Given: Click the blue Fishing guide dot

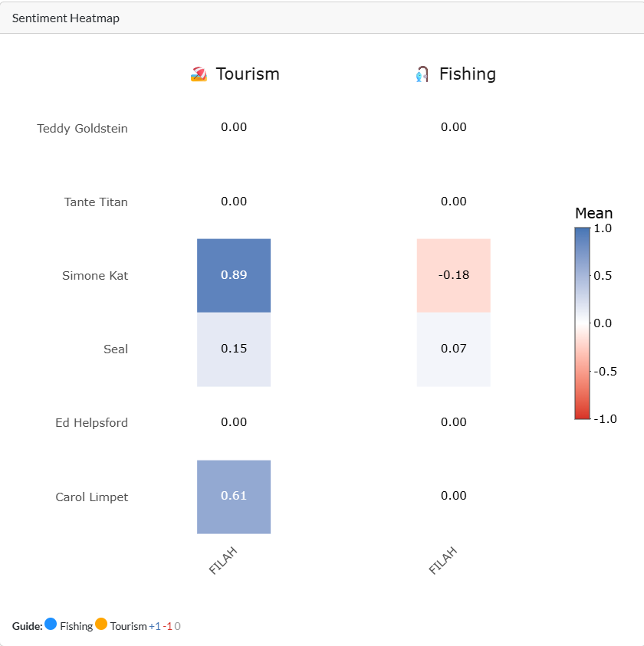Looking at the screenshot, I should (x=51, y=625).
